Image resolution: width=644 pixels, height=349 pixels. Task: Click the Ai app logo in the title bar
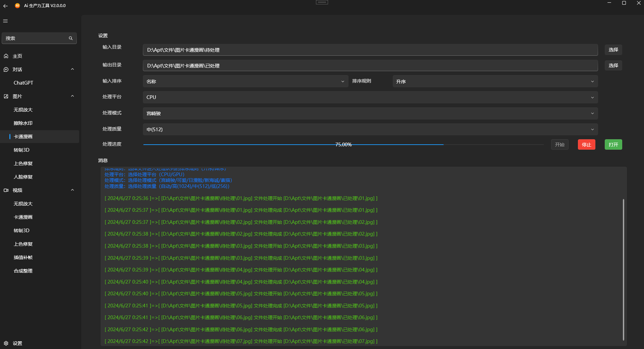click(x=17, y=6)
